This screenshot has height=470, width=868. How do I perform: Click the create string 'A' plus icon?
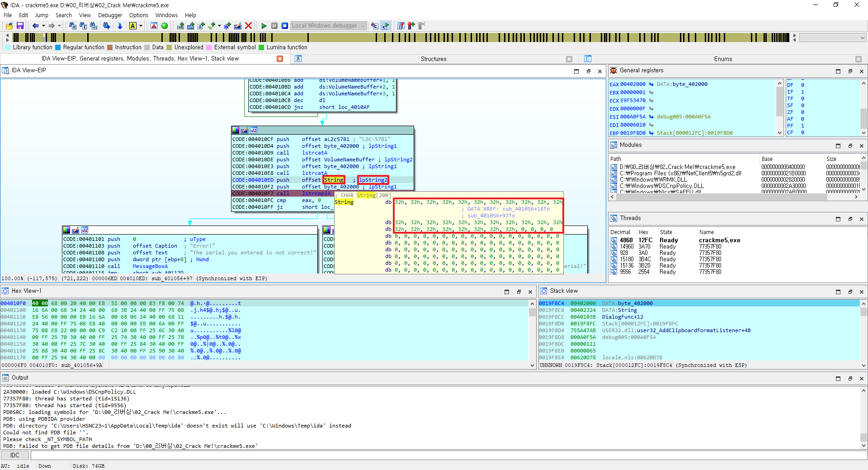(201, 26)
